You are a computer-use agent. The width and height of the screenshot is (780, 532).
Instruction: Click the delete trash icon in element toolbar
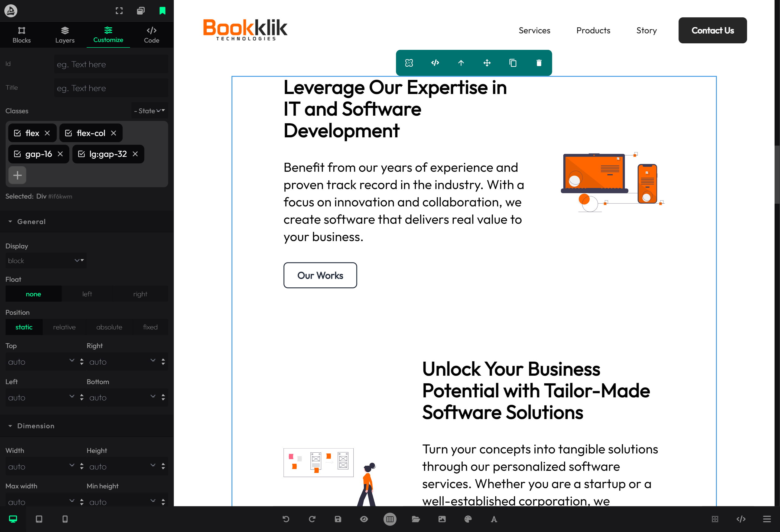(539, 63)
